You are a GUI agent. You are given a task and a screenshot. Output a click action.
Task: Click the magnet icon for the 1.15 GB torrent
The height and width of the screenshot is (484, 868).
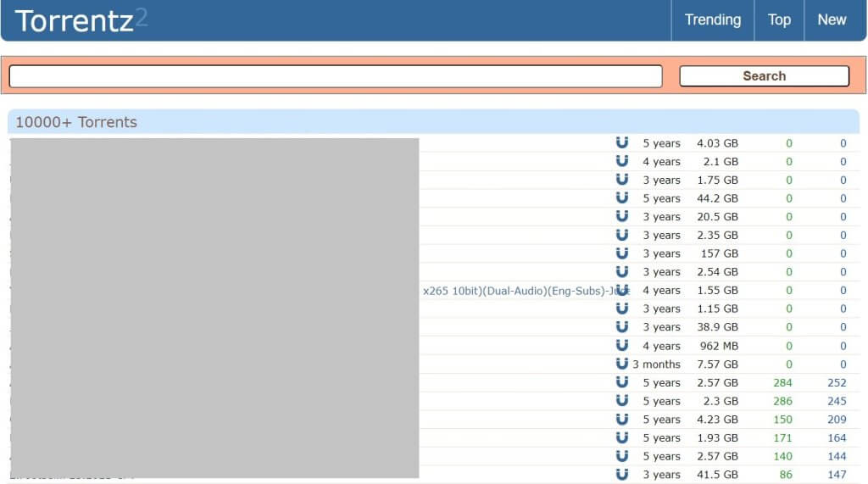coord(622,309)
